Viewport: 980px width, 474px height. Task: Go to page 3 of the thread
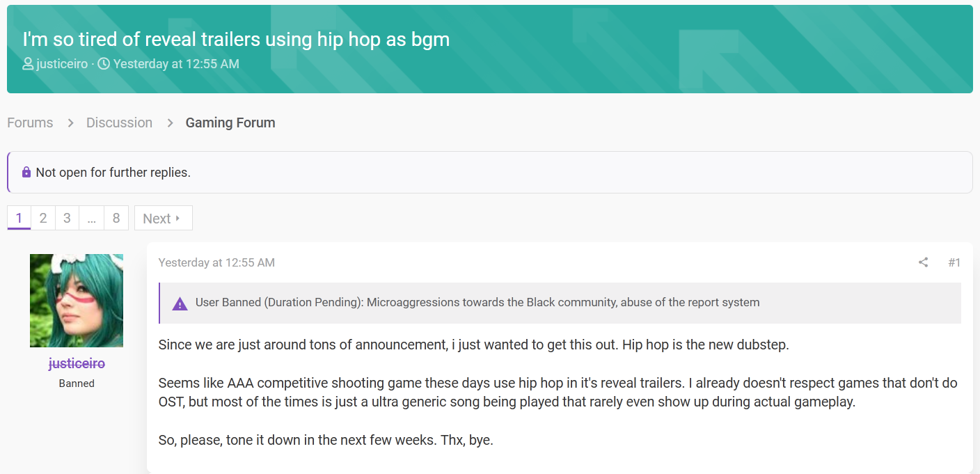point(67,218)
